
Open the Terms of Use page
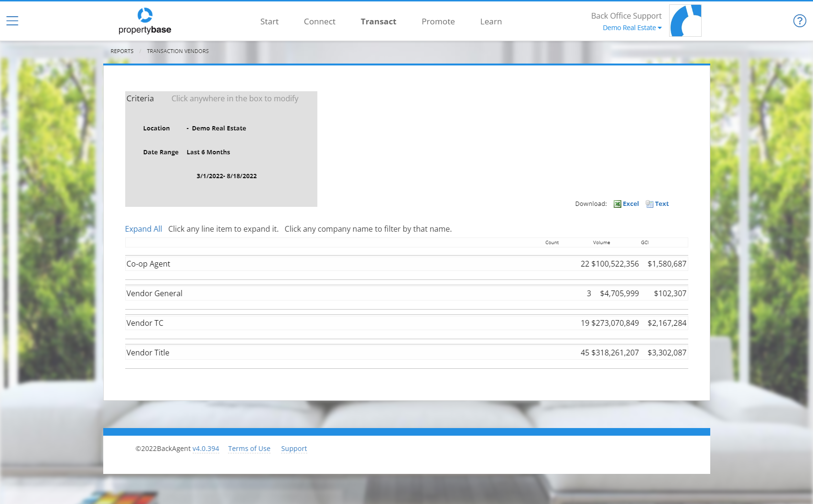click(249, 448)
